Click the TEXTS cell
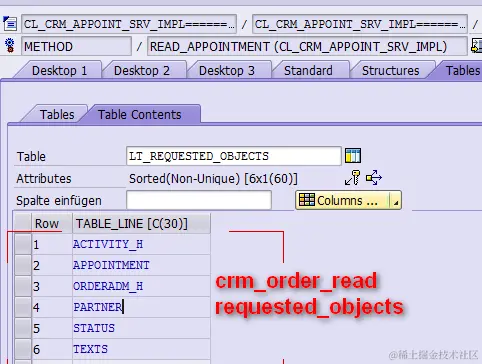This screenshot has height=364, width=482. pyautogui.click(x=141, y=349)
